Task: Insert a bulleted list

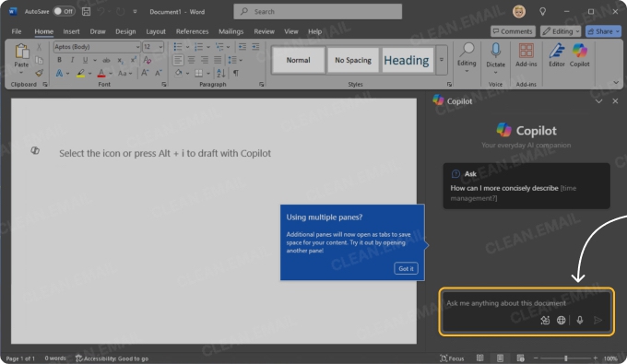Action: click(178, 47)
